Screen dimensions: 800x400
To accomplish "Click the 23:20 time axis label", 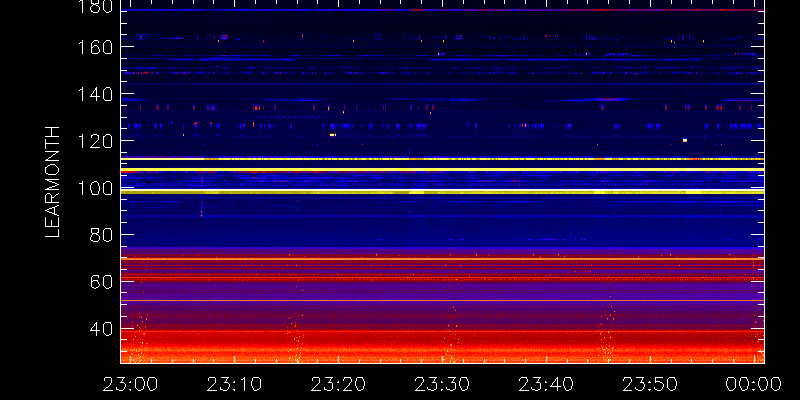I will click(x=338, y=384).
